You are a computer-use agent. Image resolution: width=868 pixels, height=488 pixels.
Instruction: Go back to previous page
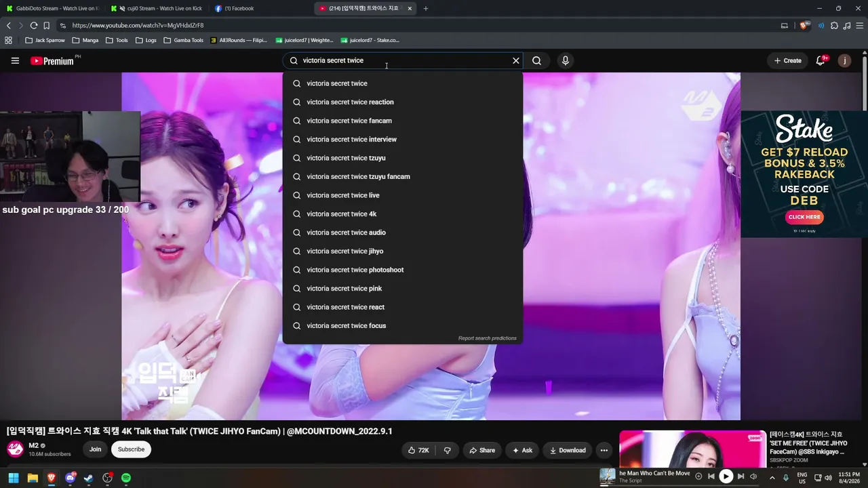click(8, 25)
